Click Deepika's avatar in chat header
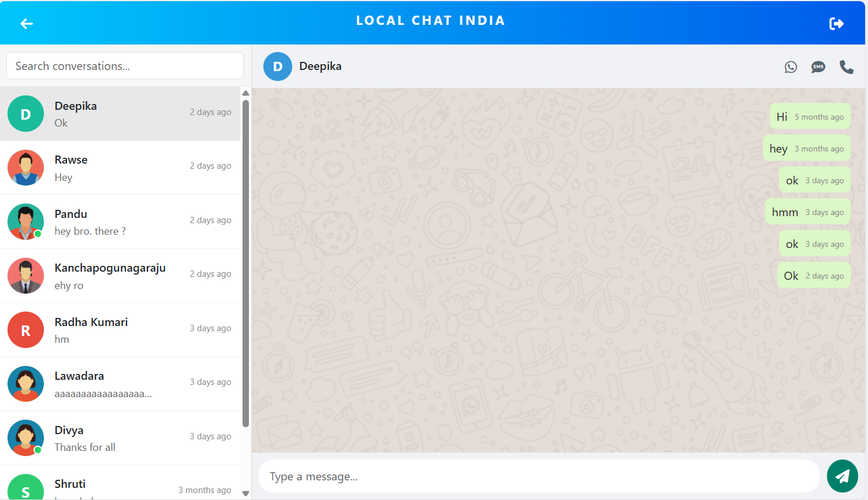 point(278,66)
